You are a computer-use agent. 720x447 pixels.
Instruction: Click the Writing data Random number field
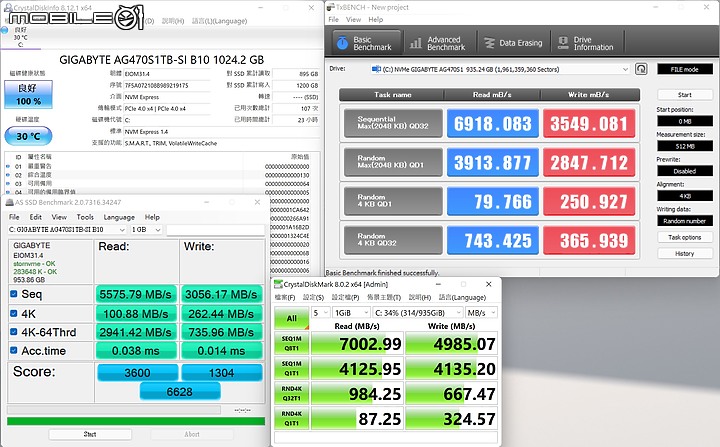tap(685, 221)
